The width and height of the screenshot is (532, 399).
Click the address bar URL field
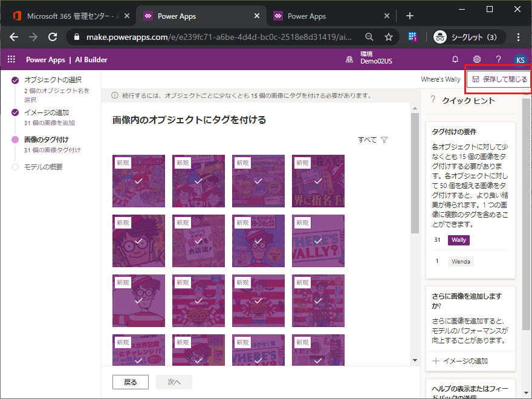pos(219,37)
